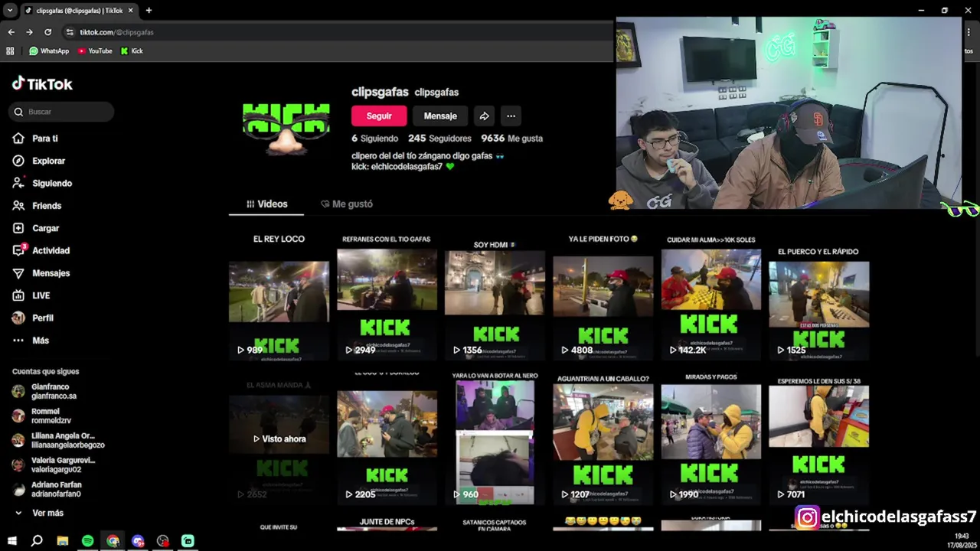
Task: Open YARA LO VAN A BOTAR video
Action: [x=495, y=439]
